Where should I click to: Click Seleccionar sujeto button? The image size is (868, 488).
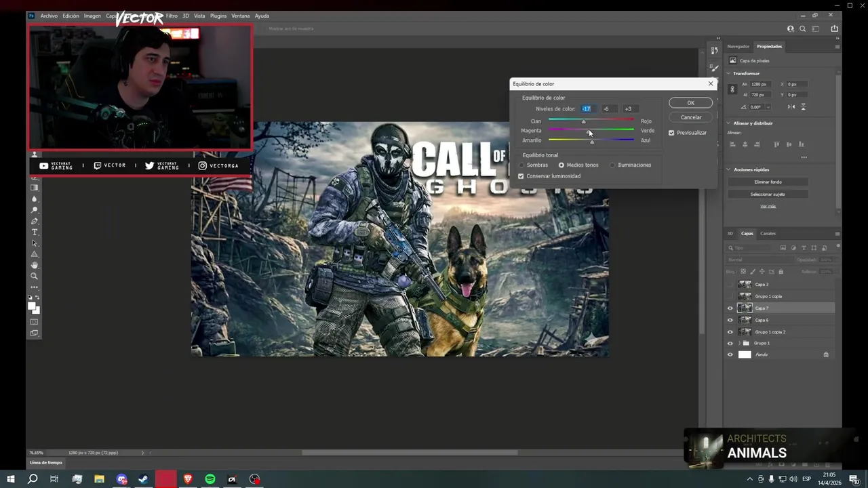point(768,195)
